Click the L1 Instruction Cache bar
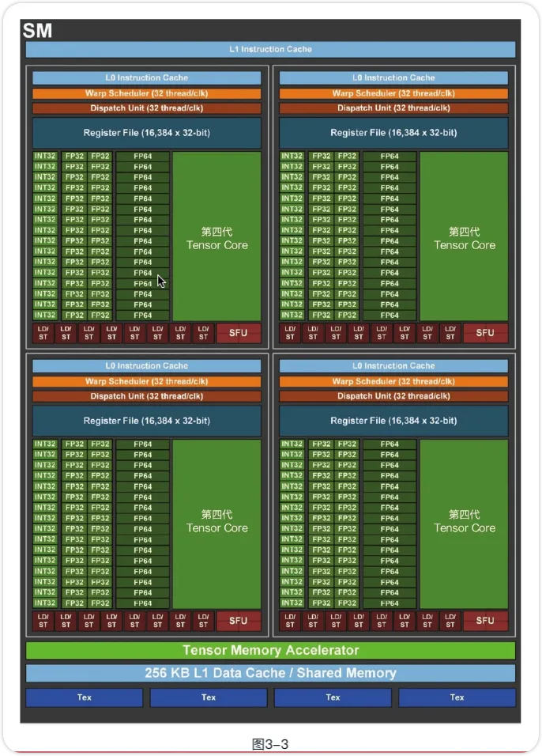 coord(270,49)
